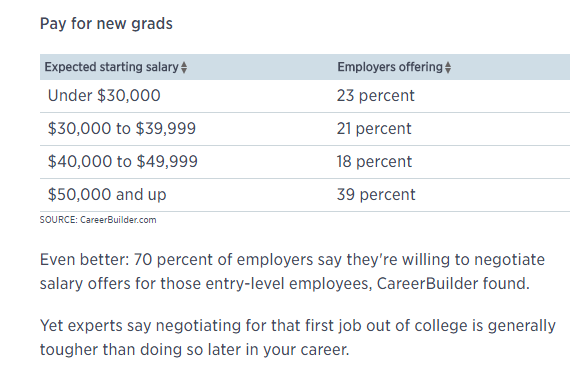Image resolution: width=580 pixels, height=374 pixels.
Task: Click the SOURCE label below the table
Action: pos(59,220)
